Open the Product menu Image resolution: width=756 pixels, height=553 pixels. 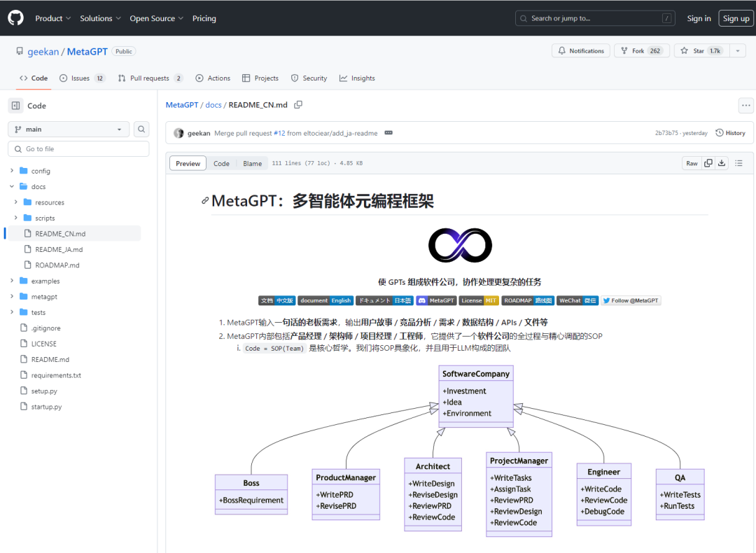[x=53, y=18]
